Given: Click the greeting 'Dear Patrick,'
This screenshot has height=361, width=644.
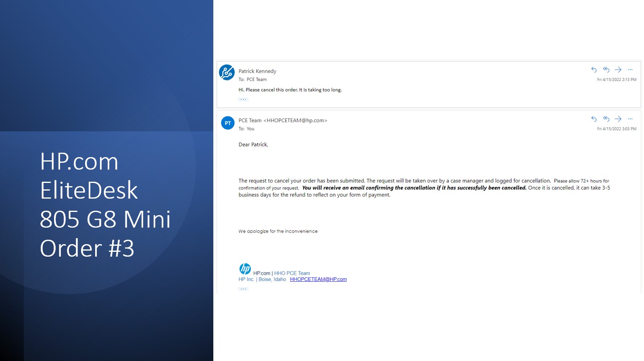Looking at the screenshot, I should [253, 145].
